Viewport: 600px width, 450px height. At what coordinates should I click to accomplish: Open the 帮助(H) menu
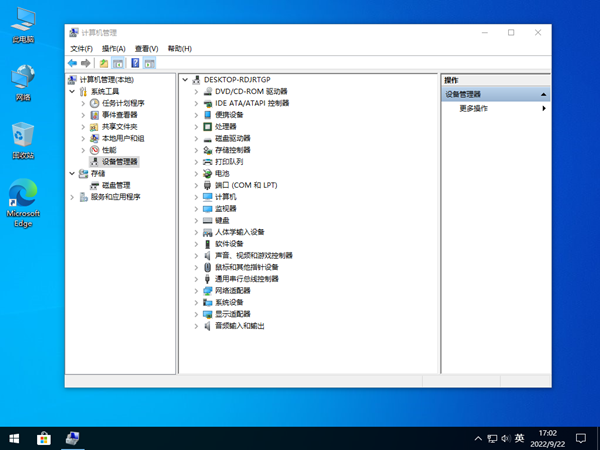(x=179, y=49)
